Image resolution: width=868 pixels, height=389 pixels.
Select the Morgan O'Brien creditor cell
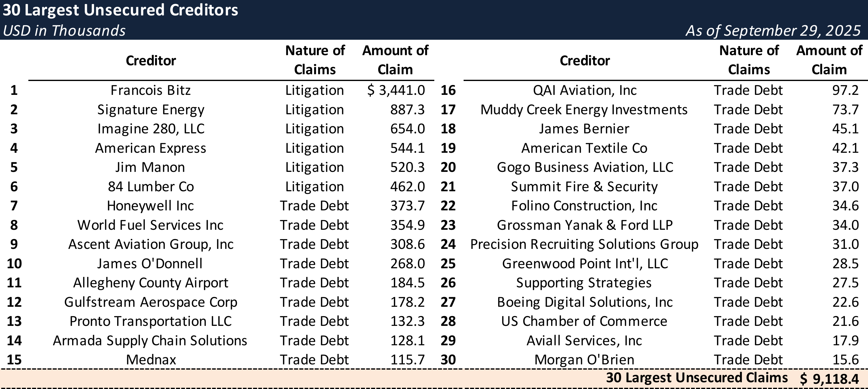point(584,360)
